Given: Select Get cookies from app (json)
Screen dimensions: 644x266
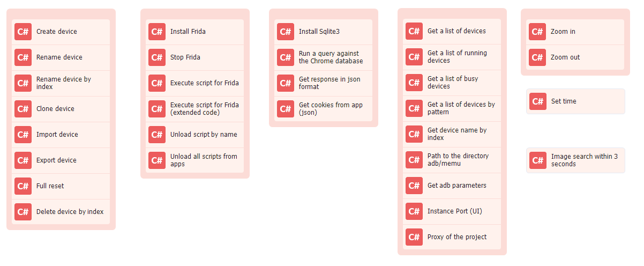Looking at the screenshot, I should pos(324,109).
